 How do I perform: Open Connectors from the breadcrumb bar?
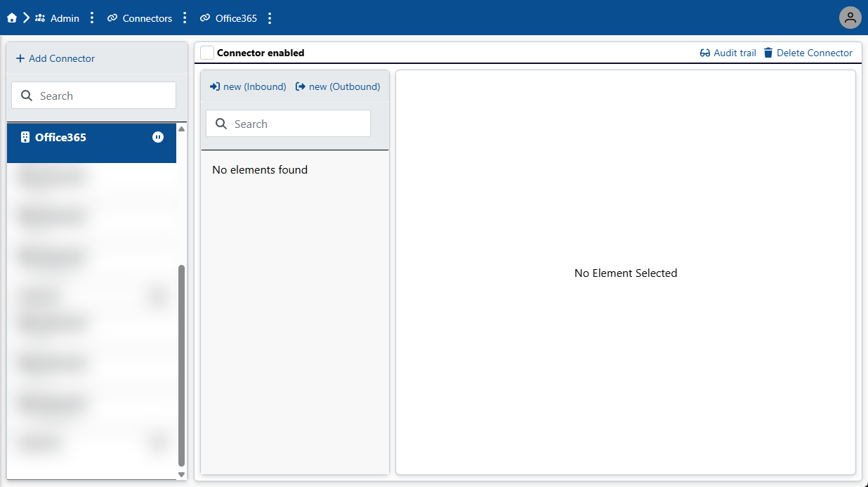(146, 18)
